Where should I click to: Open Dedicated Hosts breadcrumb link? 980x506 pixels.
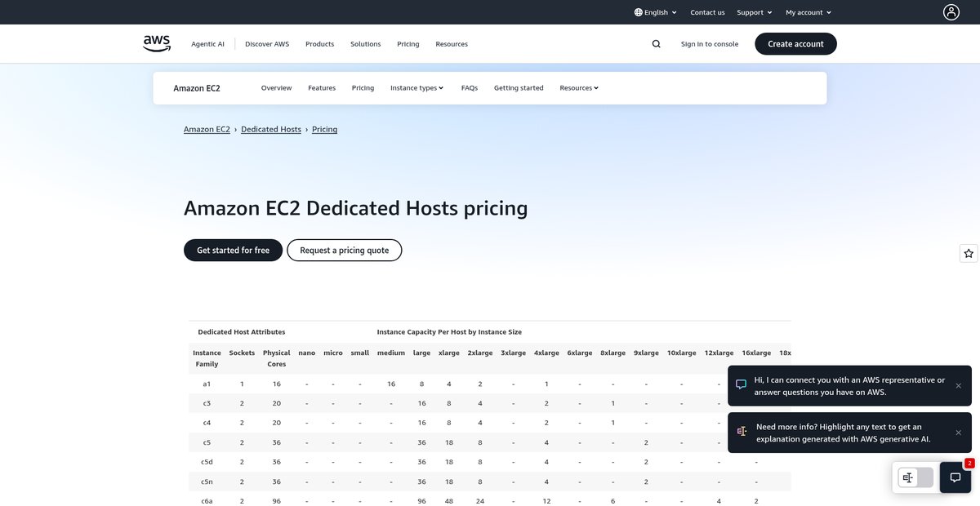tap(271, 129)
